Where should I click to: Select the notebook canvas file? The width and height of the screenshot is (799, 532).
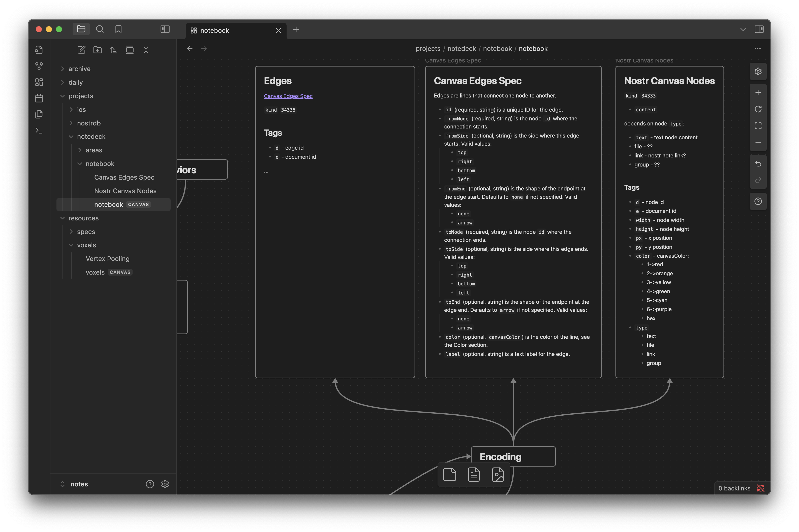114,204
